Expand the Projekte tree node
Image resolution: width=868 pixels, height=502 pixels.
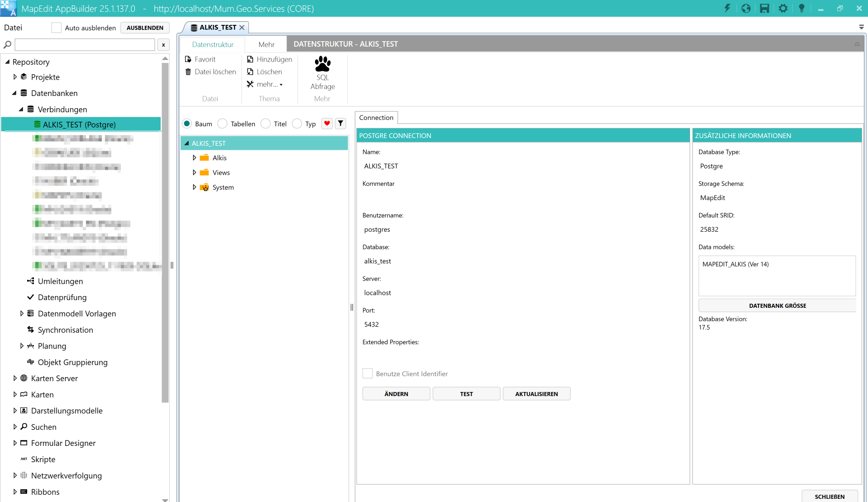click(15, 77)
